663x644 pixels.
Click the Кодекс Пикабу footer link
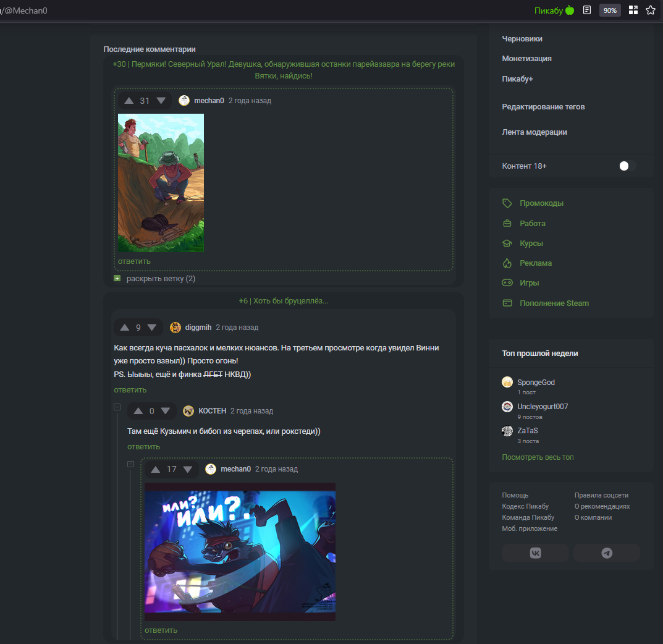coord(525,506)
